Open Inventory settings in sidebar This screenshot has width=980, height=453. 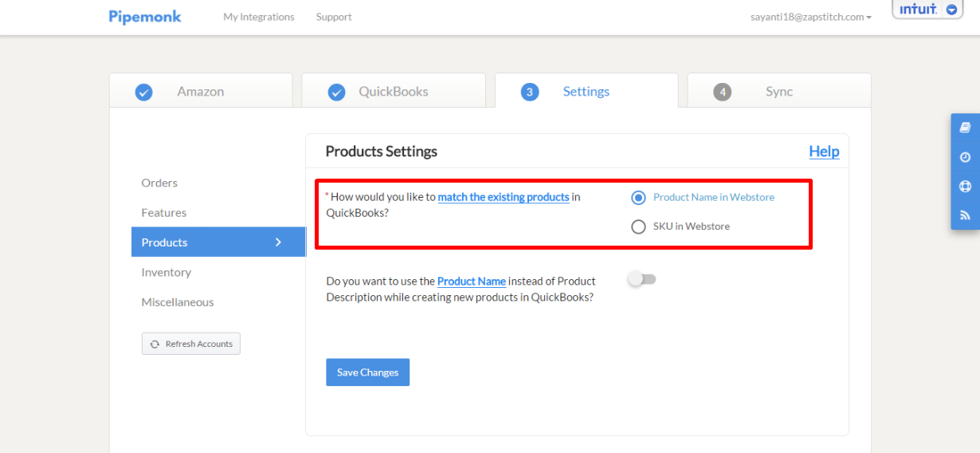(x=167, y=272)
